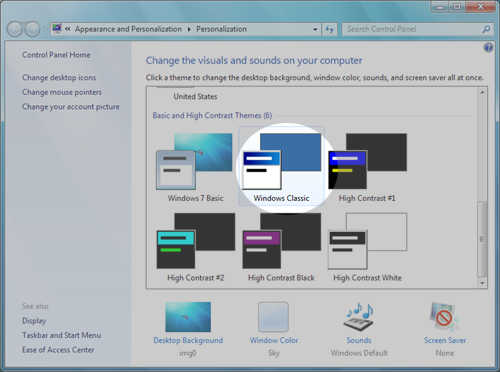500x372 pixels.
Task: Click the Basic and High Contrast Themes heading
Action: [x=212, y=116]
